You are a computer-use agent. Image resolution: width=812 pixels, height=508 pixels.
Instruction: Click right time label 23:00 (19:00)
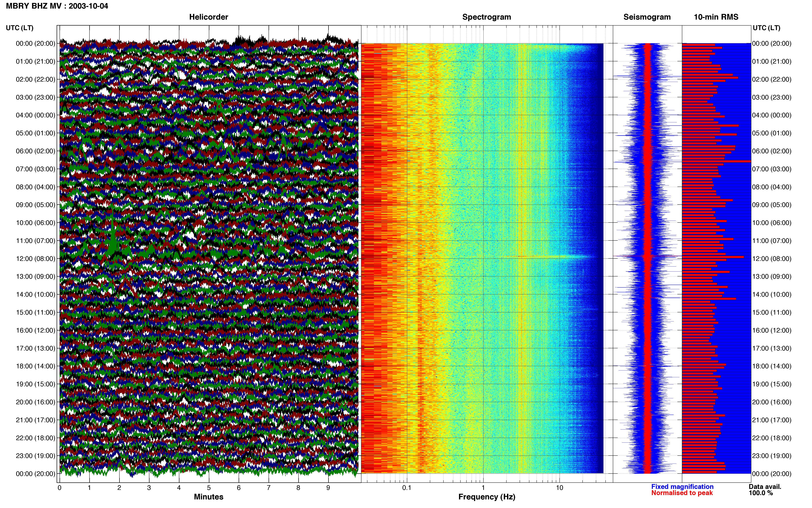(772, 456)
